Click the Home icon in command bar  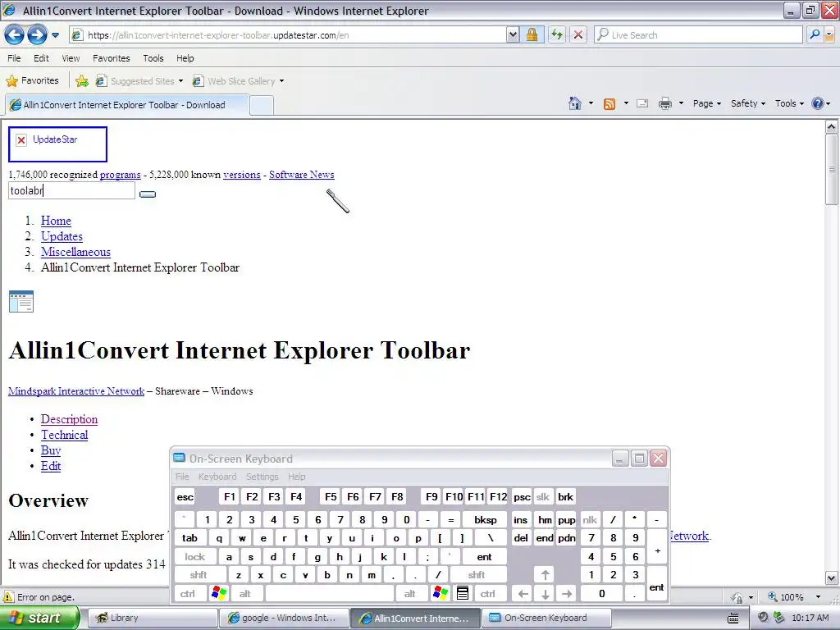tap(575, 103)
